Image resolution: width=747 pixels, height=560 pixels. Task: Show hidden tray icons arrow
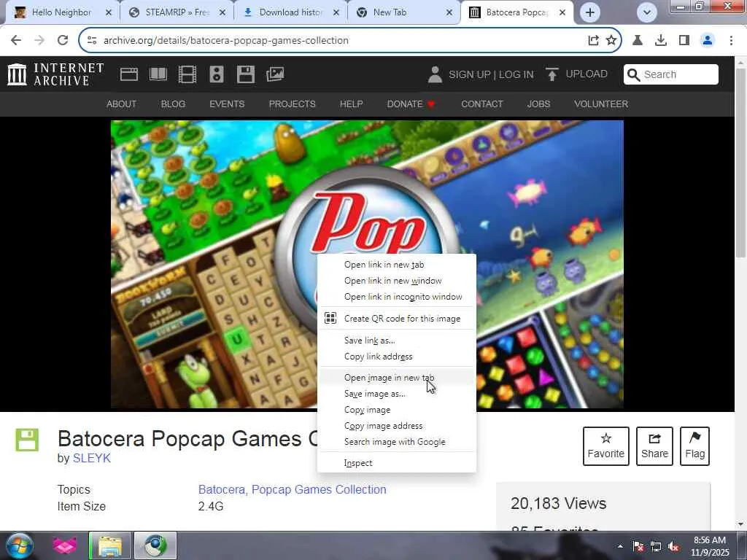pos(620,546)
